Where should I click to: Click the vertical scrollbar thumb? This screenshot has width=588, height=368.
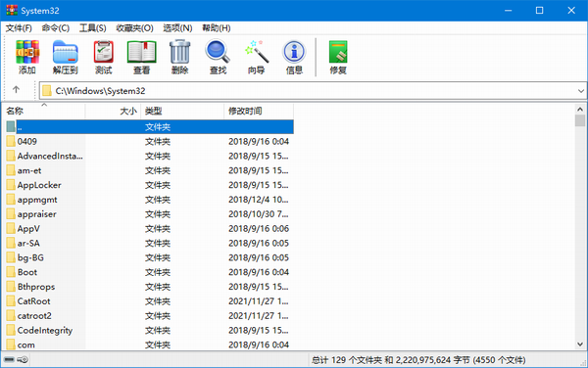click(580, 120)
